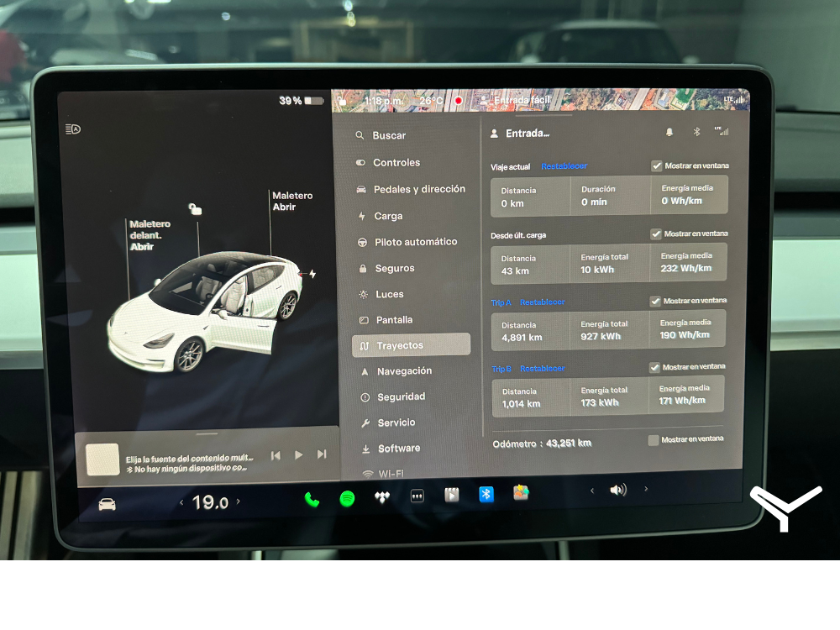Click Restablecer next to Trip B

tap(542, 369)
